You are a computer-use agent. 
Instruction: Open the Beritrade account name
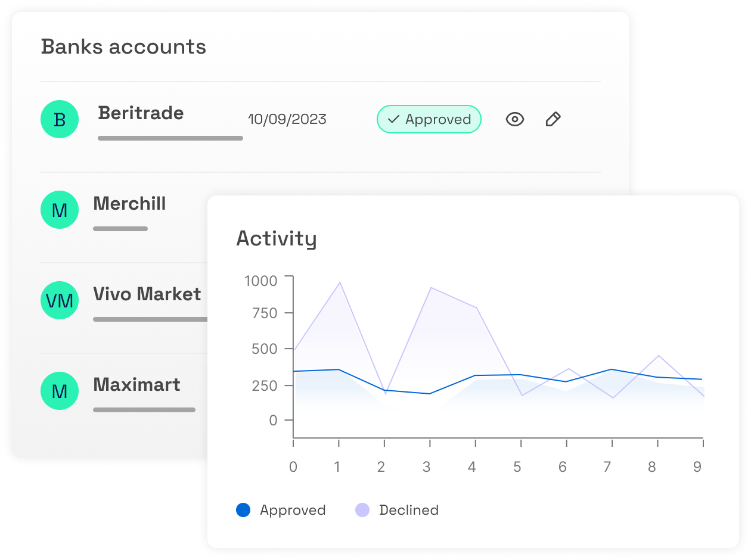[141, 113]
